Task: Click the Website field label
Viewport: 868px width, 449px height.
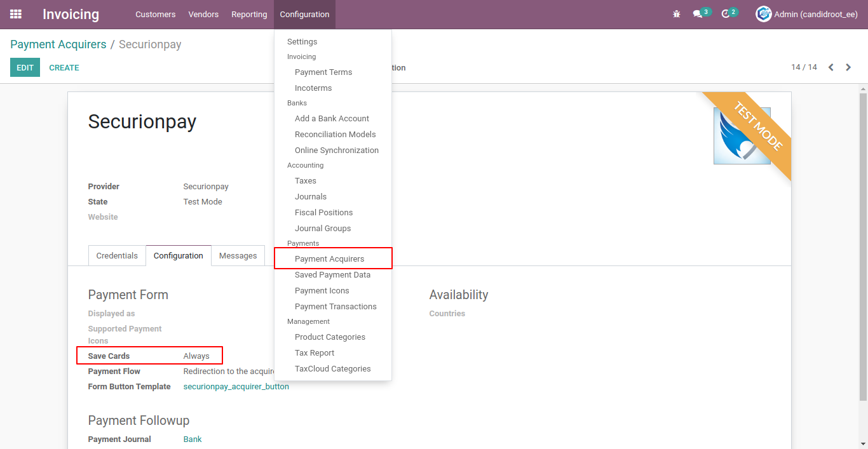Action: (x=103, y=217)
